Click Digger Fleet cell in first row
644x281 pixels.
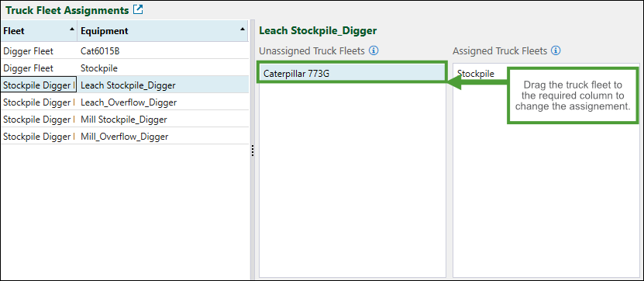pyautogui.click(x=39, y=51)
